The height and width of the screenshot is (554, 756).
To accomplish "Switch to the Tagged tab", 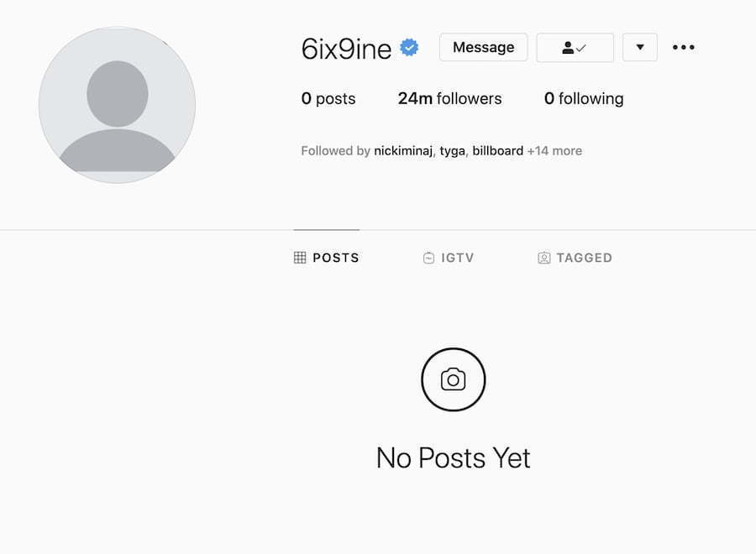I will pyautogui.click(x=575, y=258).
